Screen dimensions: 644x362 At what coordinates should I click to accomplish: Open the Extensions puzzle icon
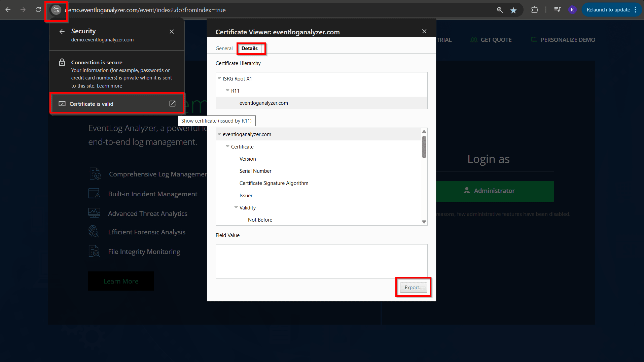pyautogui.click(x=535, y=10)
